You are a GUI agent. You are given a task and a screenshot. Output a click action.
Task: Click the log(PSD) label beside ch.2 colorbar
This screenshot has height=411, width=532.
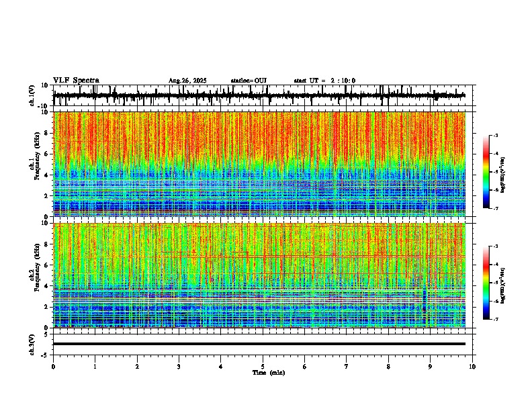[x=503, y=285]
